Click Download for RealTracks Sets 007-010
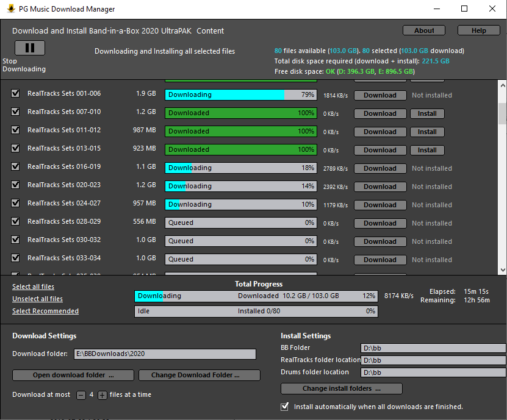This screenshot has width=507, height=420. [380, 113]
